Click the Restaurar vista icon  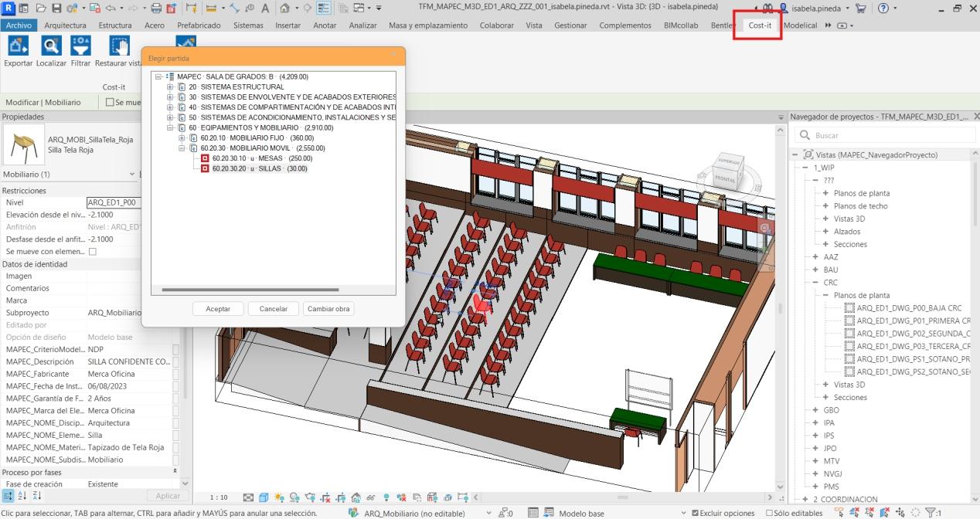point(120,46)
